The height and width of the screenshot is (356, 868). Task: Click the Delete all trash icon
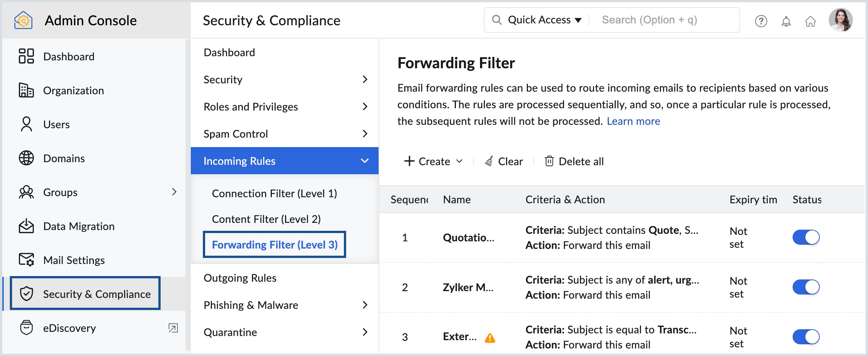click(550, 161)
